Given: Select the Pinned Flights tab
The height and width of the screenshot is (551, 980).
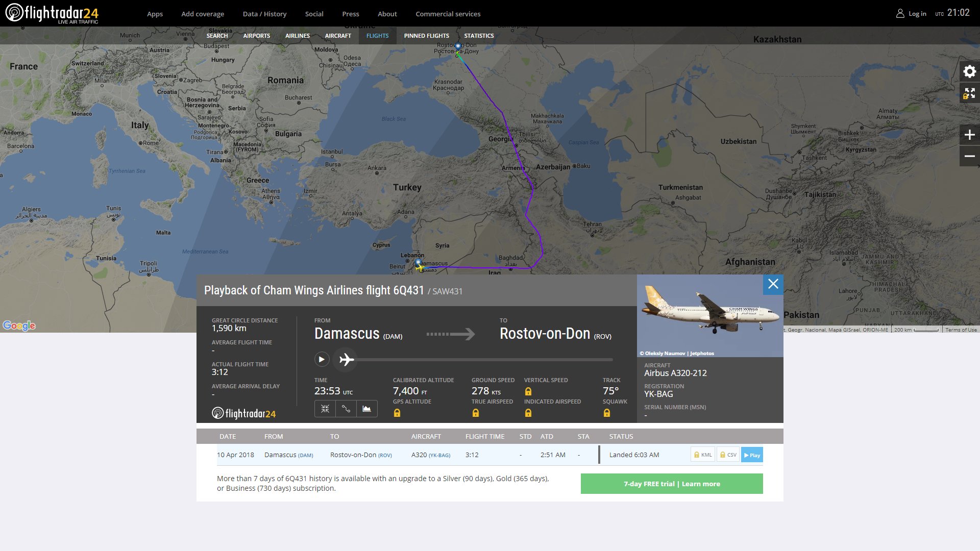Looking at the screenshot, I should [x=426, y=36].
